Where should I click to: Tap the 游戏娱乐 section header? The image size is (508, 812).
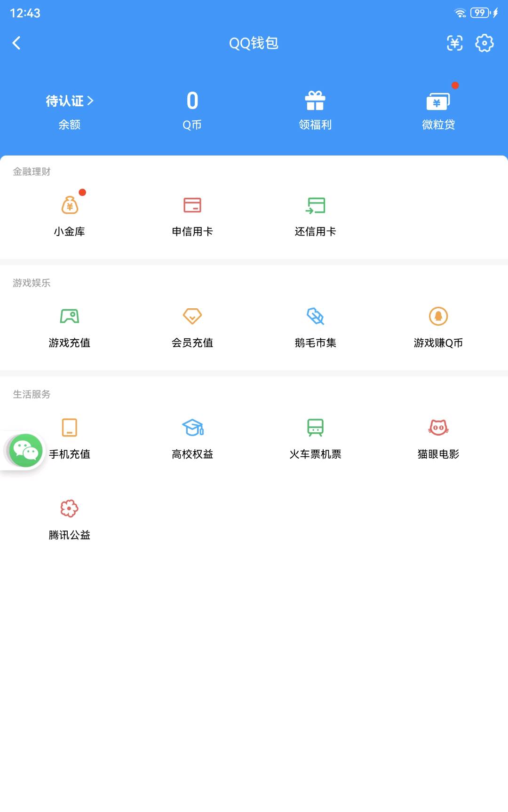(x=32, y=283)
